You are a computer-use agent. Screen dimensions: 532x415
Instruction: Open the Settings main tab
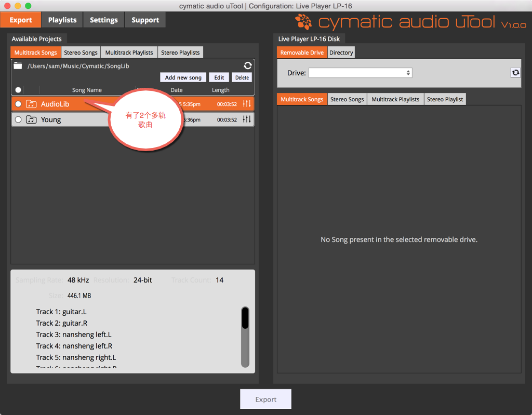pyautogui.click(x=104, y=20)
